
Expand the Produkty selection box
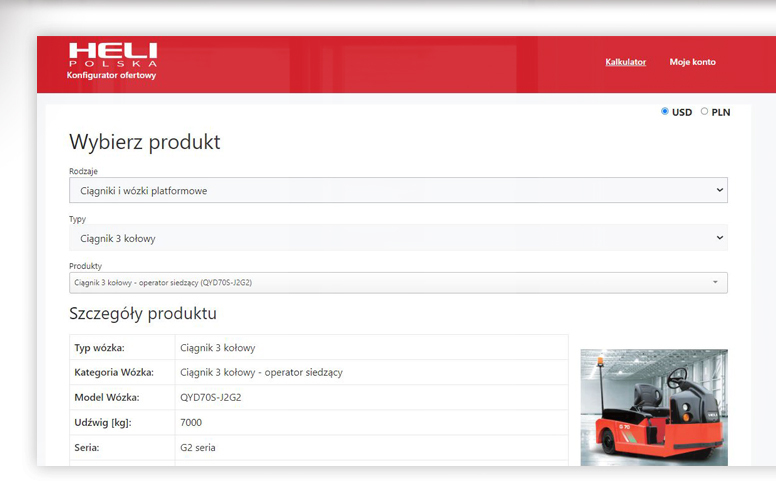coord(398,283)
